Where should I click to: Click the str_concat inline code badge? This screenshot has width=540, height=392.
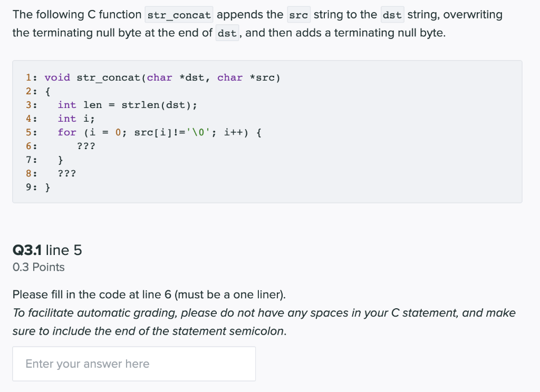pos(178,14)
